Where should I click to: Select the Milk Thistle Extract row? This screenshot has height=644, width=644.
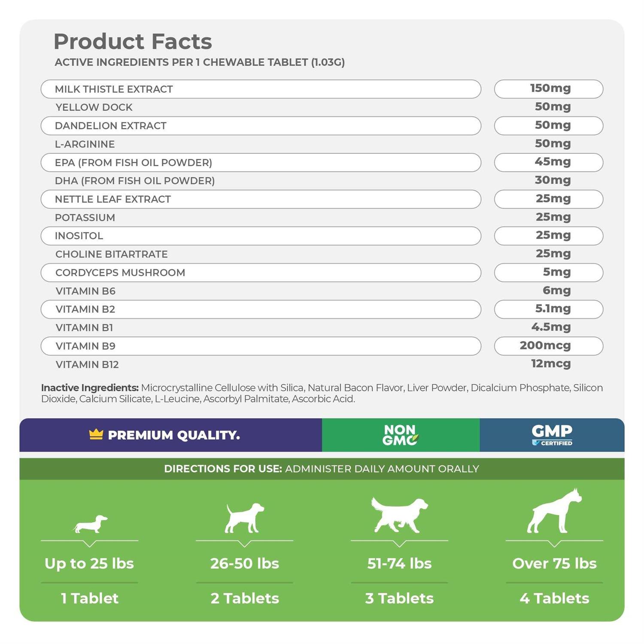coord(261,89)
